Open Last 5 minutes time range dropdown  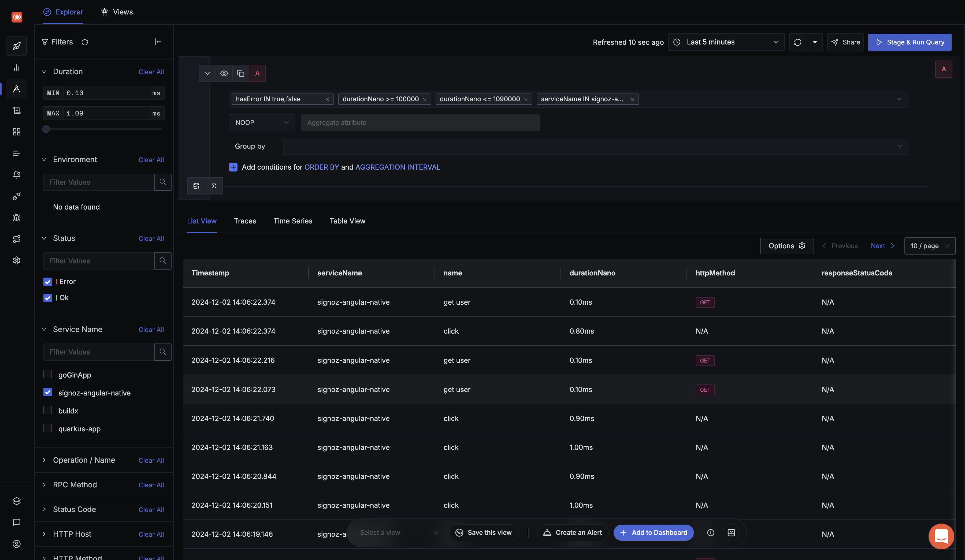pyautogui.click(x=726, y=42)
